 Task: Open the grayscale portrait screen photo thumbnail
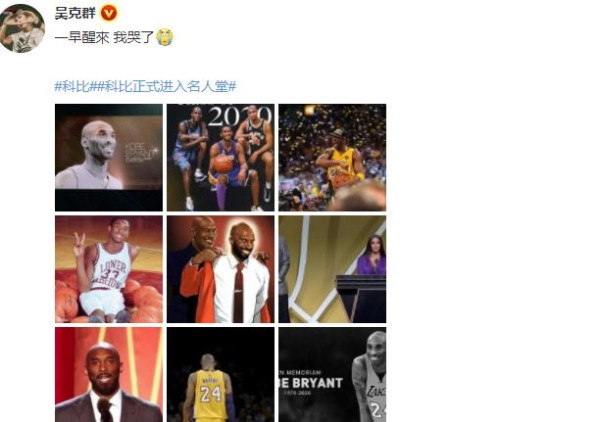click(109, 158)
